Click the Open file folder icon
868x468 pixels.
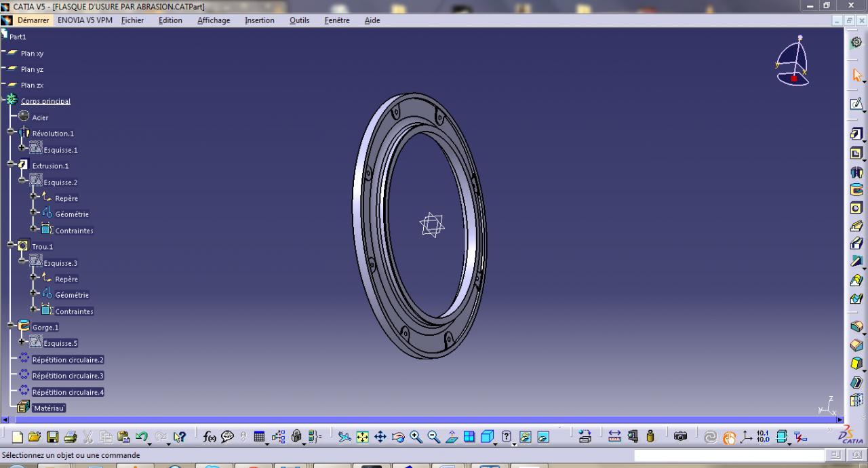click(35, 437)
